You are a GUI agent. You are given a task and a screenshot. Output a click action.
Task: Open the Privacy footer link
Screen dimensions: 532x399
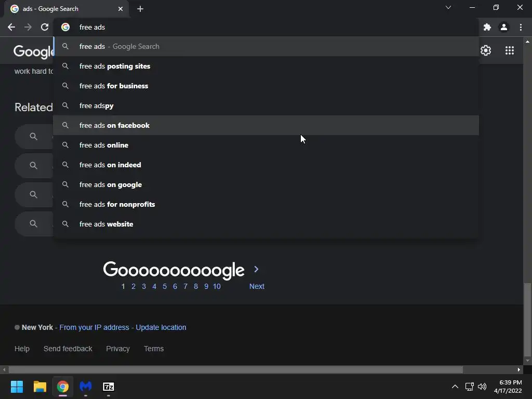pyautogui.click(x=118, y=349)
